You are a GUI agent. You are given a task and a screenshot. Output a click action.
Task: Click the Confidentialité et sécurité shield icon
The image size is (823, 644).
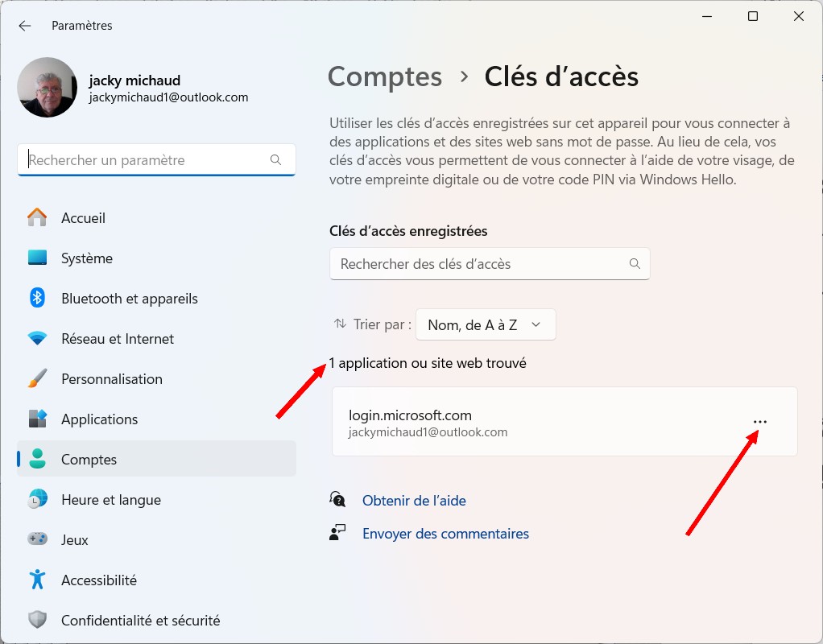[x=37, y=620]
